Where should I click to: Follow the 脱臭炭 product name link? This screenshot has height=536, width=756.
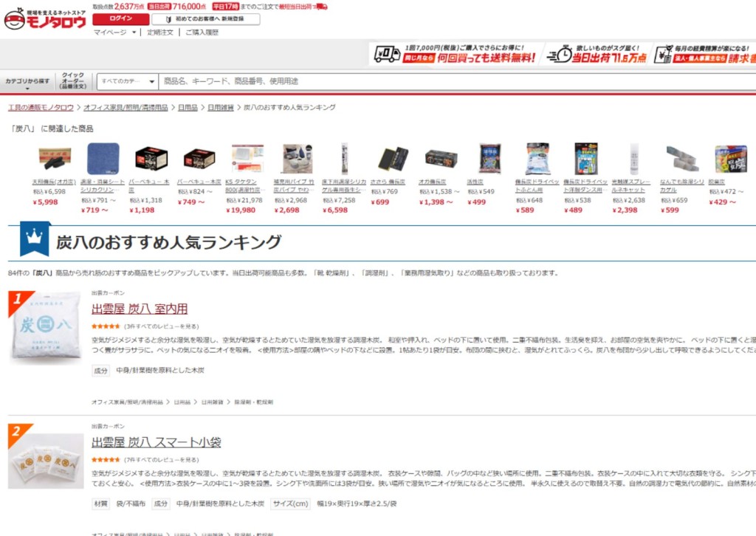point(716,182)
